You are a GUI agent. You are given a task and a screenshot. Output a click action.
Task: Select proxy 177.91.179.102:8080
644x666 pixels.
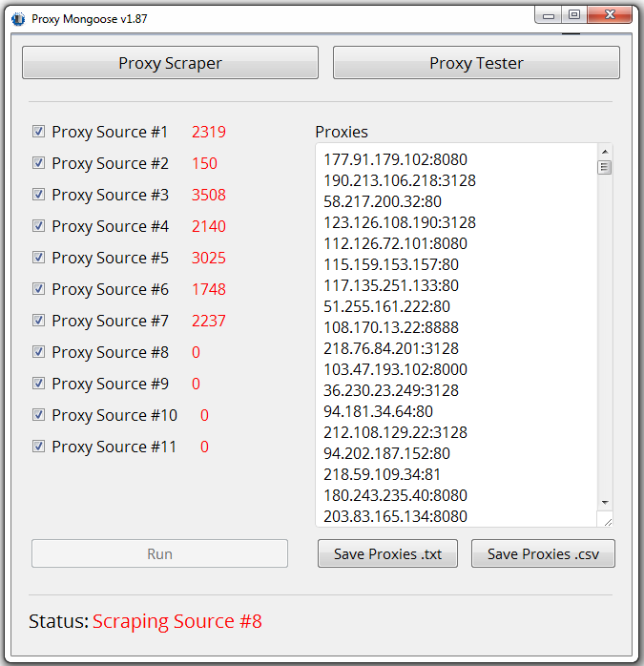395,159
